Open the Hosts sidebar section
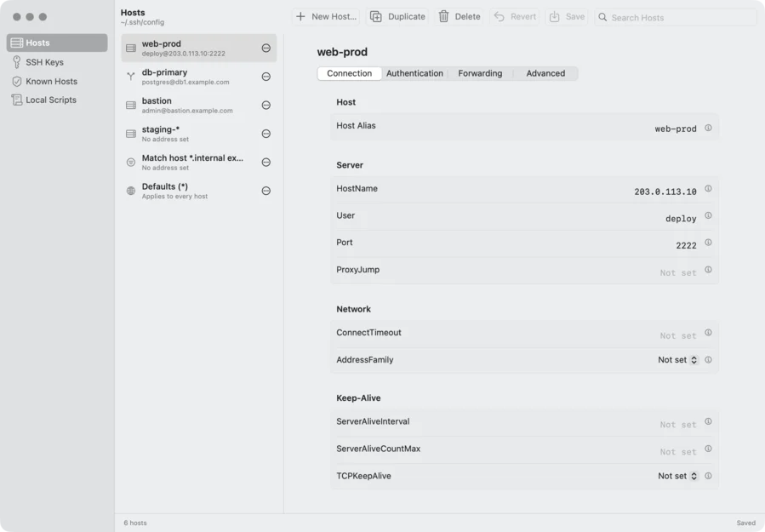 coord(57,43)
